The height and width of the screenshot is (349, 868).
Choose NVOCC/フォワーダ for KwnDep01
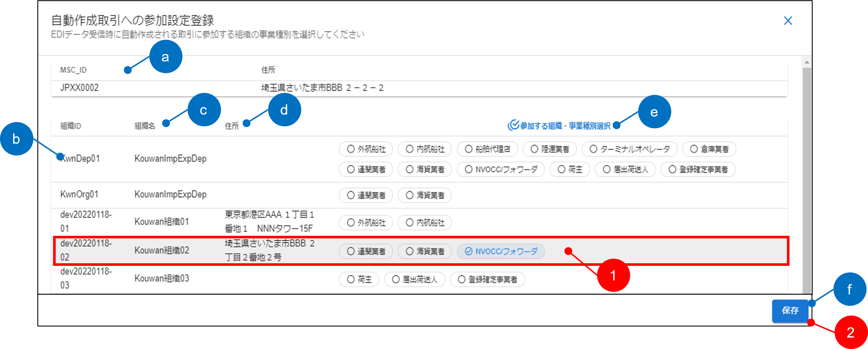click(x=500, y=169)
